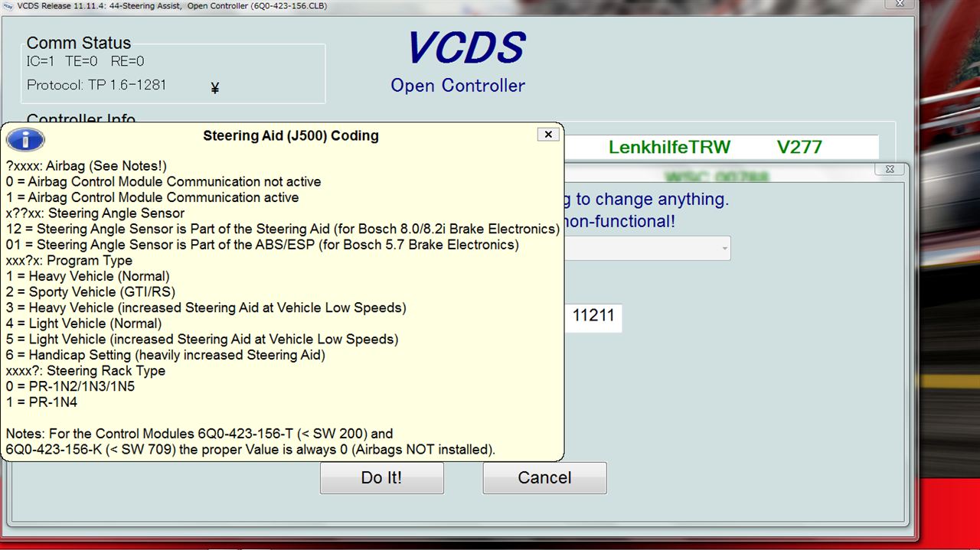
Task: Click the large VCDS logo text
Action: pos(465,48)
